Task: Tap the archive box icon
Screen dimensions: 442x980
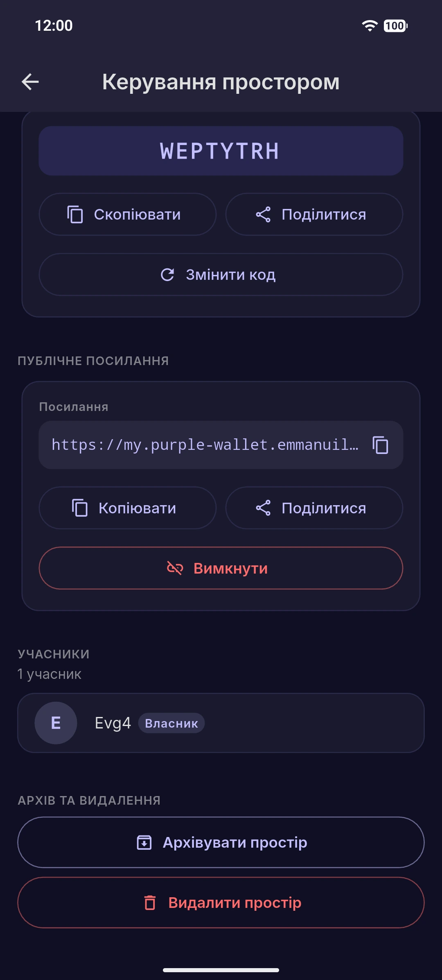Action: pos(144,842)
